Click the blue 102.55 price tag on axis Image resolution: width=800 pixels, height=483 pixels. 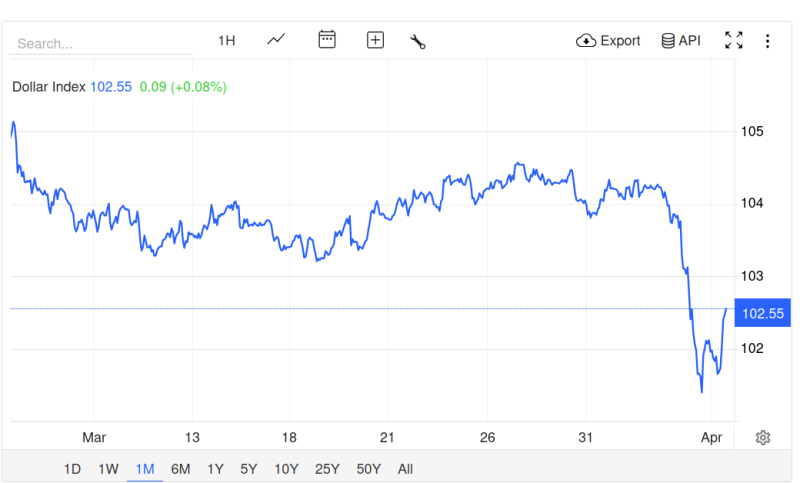click(763, 313)
